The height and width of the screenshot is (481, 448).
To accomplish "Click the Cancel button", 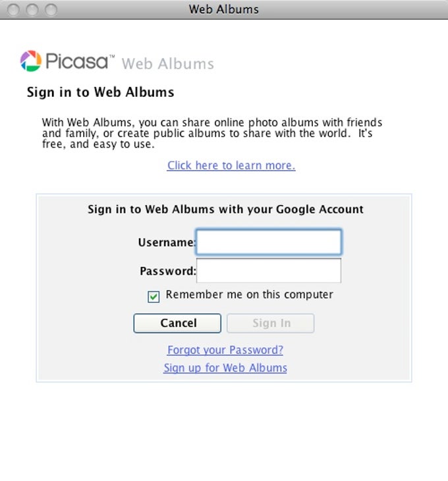I will 177,323.
